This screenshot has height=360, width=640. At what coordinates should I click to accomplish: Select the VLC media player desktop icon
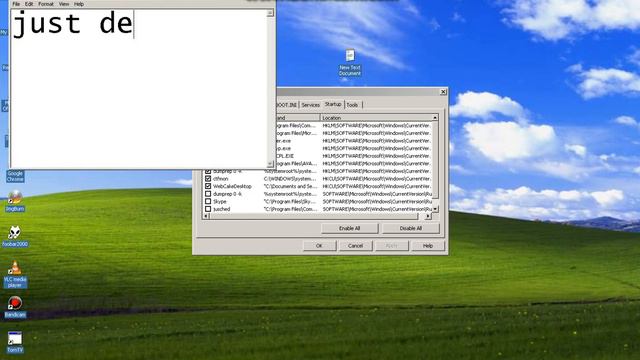point(15,274)
